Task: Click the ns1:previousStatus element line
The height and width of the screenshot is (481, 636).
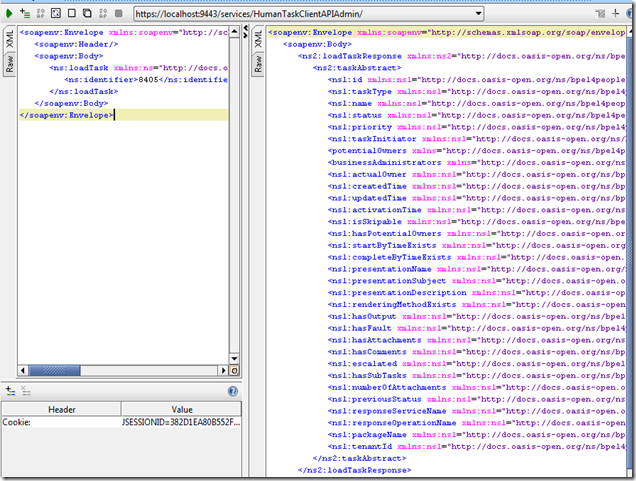Action: (x=476, y=399)
